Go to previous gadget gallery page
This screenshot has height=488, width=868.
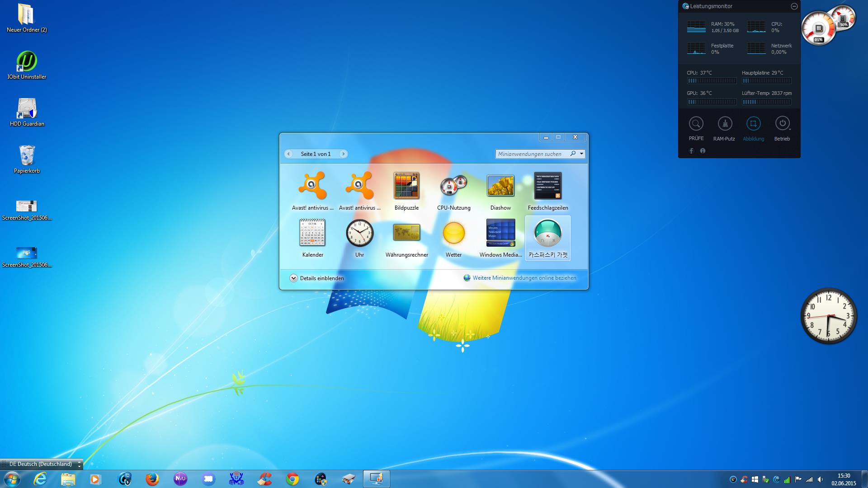288,154
